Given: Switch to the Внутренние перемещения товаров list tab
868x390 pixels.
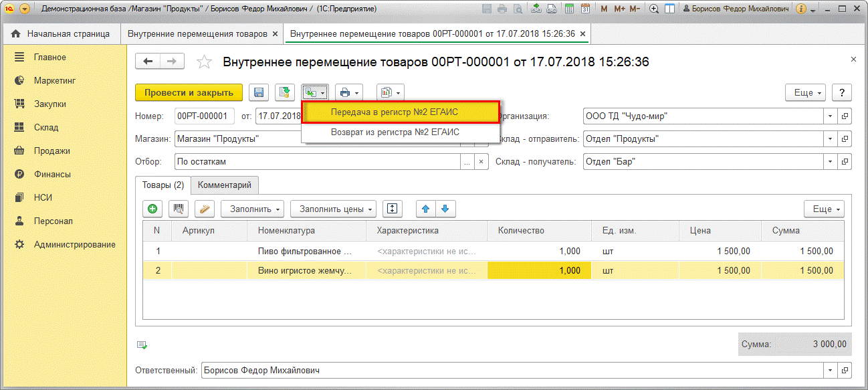Looking at the screenshot, I should 198,33.
